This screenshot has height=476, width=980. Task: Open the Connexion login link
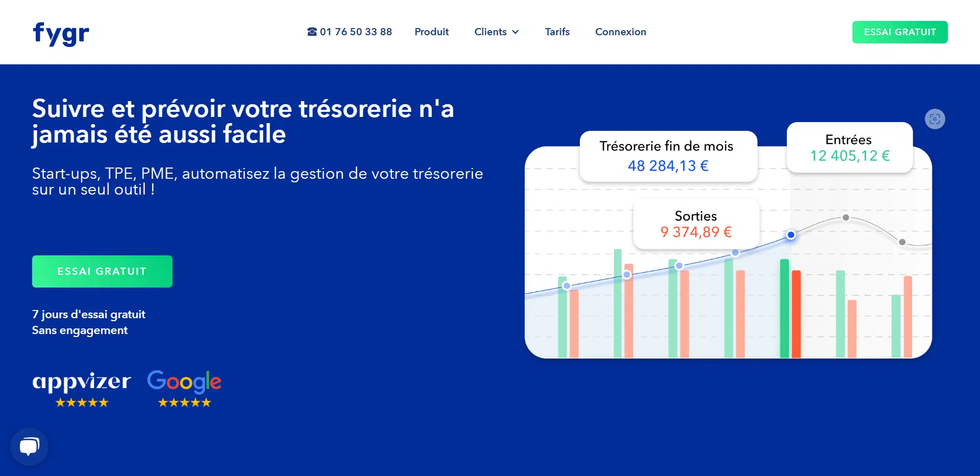click(x=620, y=32)
